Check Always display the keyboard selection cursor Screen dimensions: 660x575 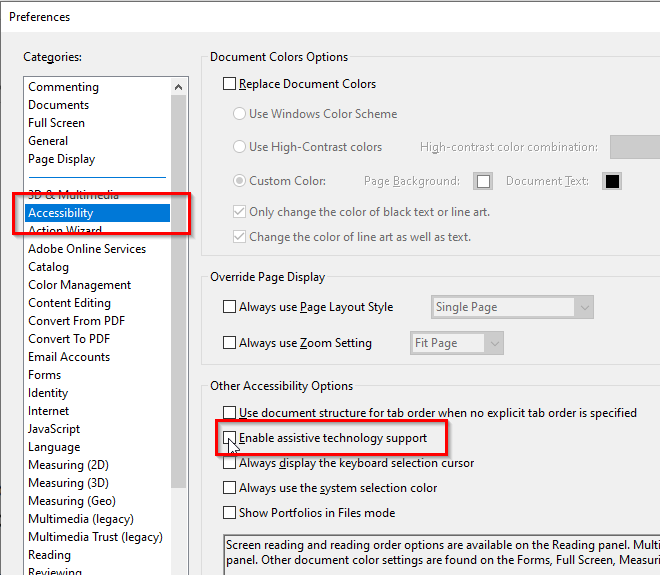click(229, 463)
